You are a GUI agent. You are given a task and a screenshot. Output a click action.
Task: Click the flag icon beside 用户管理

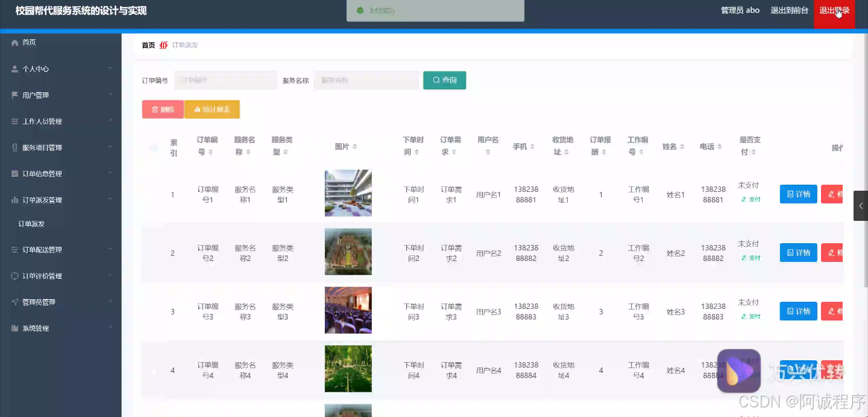(15, 95)
